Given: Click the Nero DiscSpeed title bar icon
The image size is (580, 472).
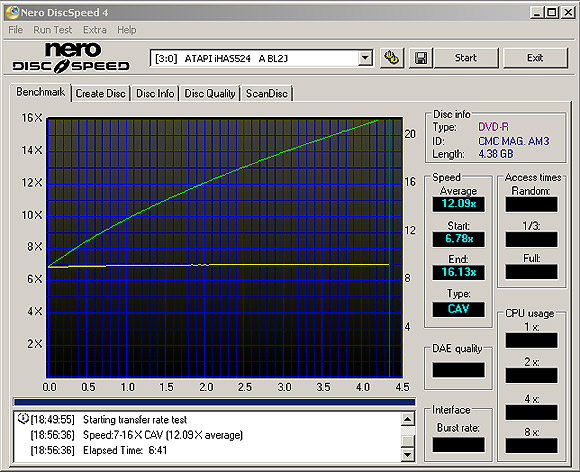Looking at the screenshot, I should coord(12,12).
